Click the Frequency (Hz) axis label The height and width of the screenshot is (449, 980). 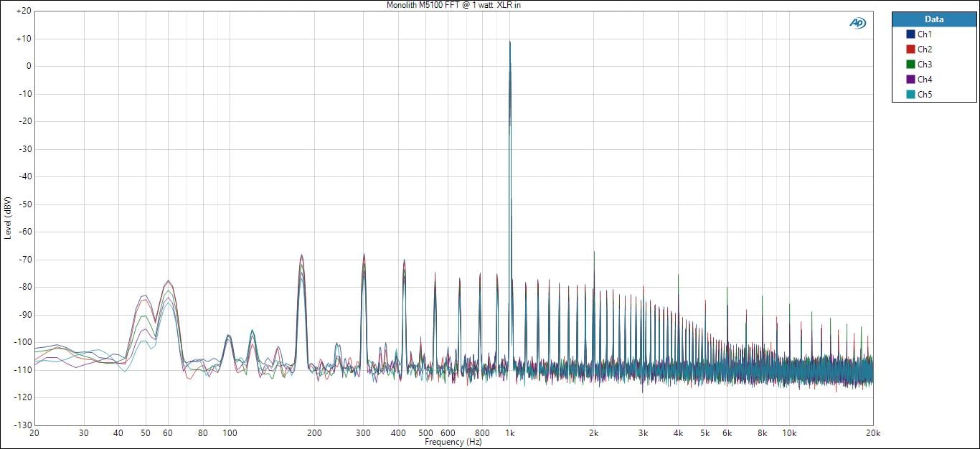pyautogui.click(x=453, y=443)
